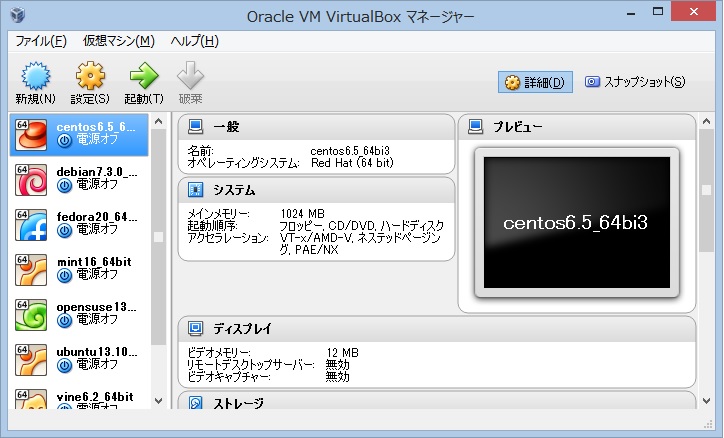Click the VirtualBox cube icon in title bar
This screenshot has width=724, height=438.
click(18, 14)
